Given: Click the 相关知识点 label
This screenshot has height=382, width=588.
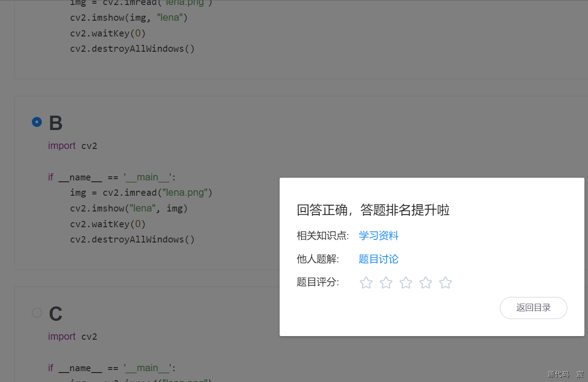Looking at the screenshot, I should (323, 236).
